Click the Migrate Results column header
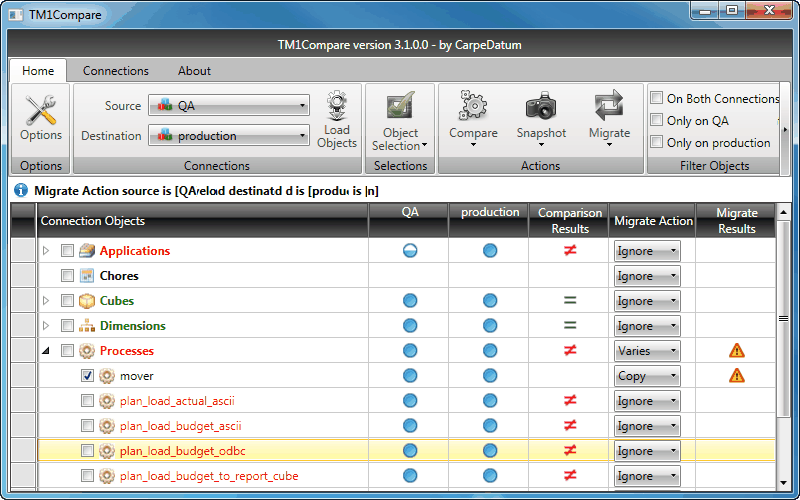The width and height of the screenshot is (800, 500). click(736, 220)
